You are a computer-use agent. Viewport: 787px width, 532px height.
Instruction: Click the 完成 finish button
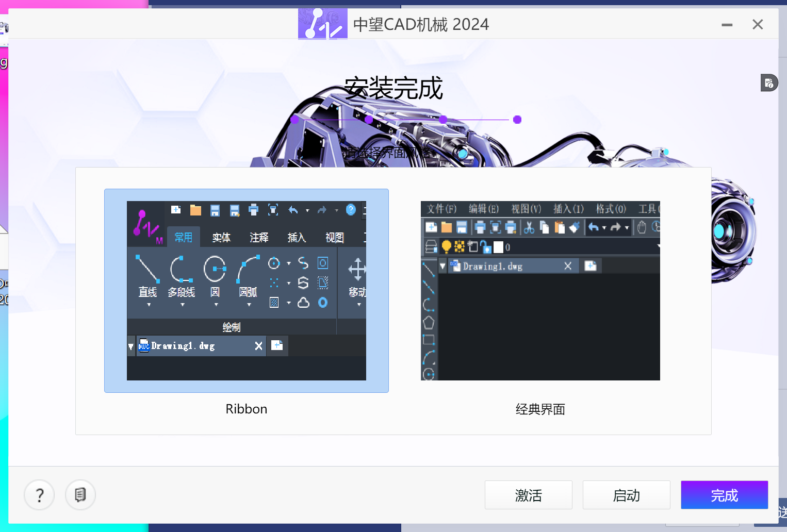725,495
